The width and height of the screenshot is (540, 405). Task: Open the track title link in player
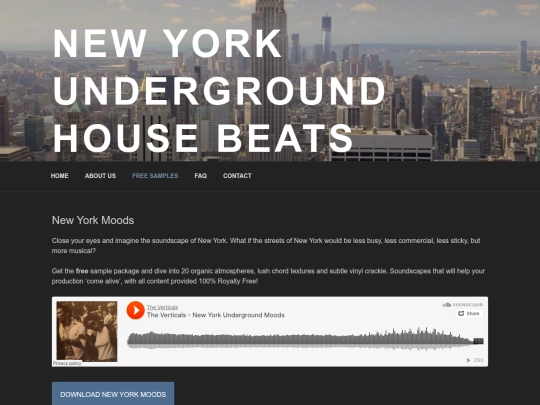pos(216,315)
